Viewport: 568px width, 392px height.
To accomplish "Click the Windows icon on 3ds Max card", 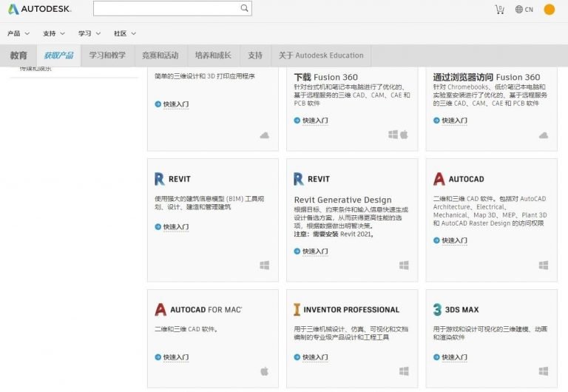I will (544, 371).
